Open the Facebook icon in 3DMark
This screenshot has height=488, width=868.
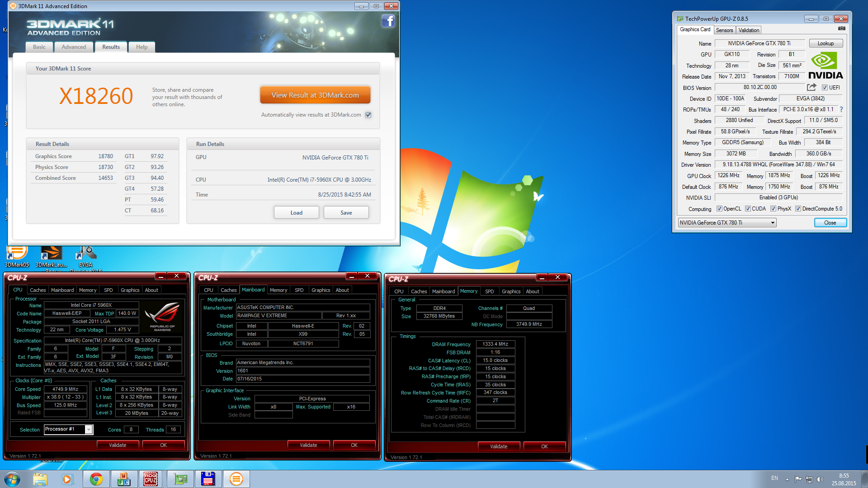tap(388, 21)
